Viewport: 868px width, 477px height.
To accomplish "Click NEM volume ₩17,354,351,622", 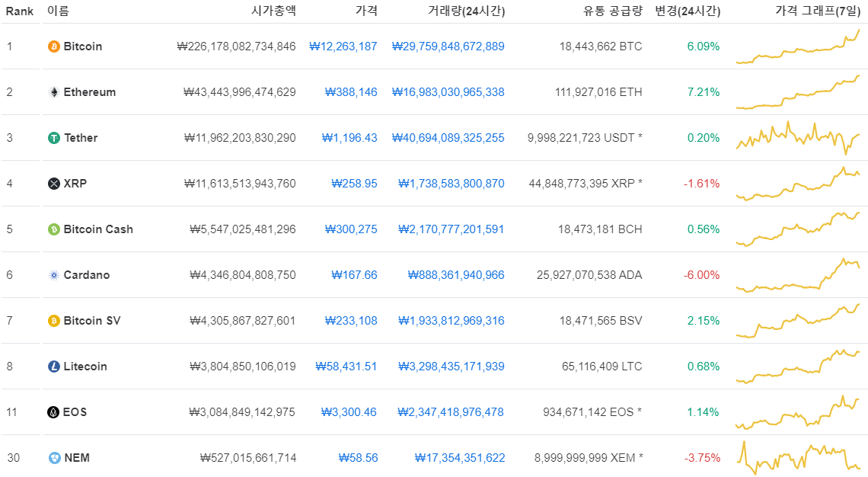I will pyautogui.click(x=460, y=458).
